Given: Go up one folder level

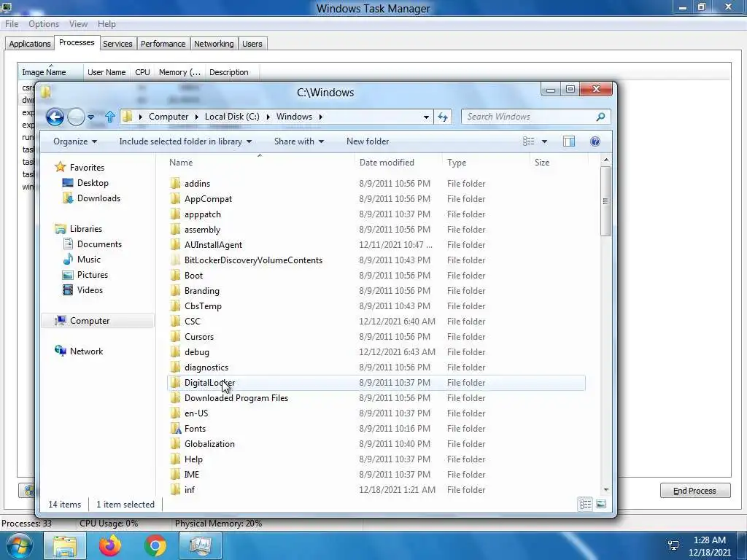Looking at the screenshot, I should click(110, 117).
